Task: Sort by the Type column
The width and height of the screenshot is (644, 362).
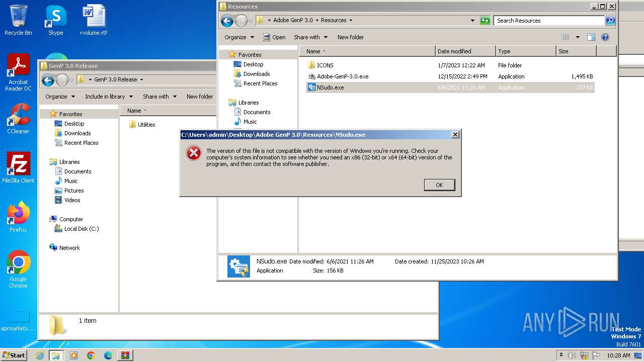Action: click(526, 51)
